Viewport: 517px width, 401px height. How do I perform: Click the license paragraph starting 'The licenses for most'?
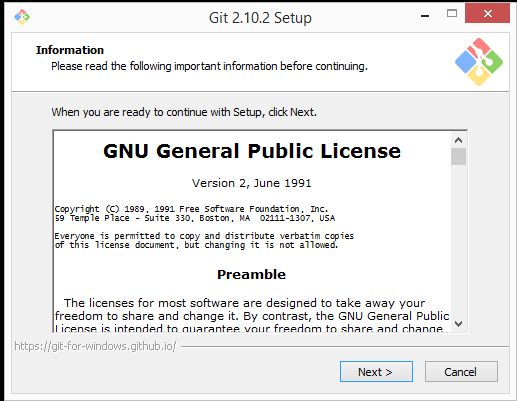tap(252, 316)
